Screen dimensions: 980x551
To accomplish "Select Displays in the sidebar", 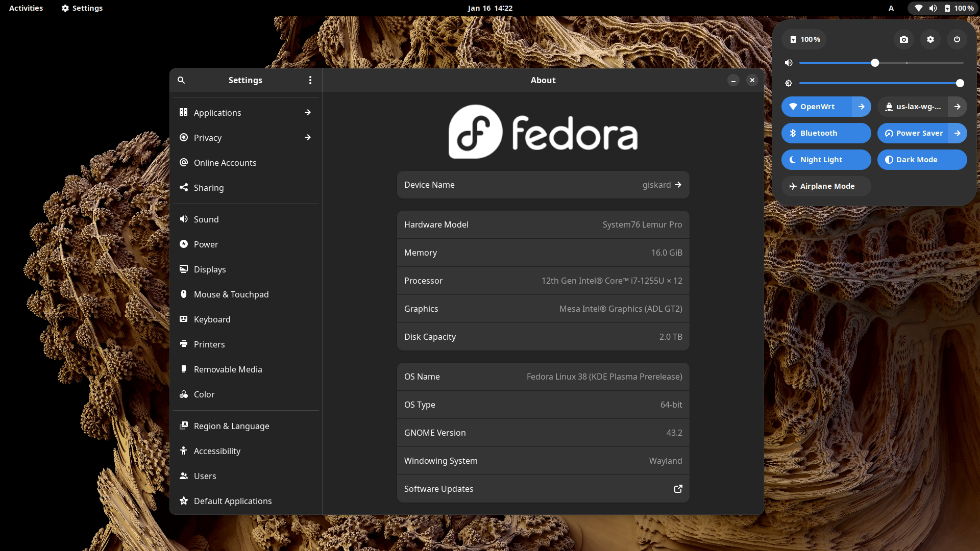I will pos(210,269).
